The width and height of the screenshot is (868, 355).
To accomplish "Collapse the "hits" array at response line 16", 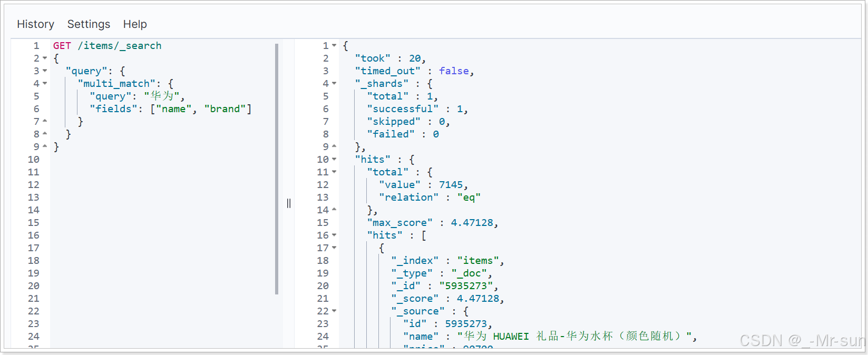I will tap(334, 235).
